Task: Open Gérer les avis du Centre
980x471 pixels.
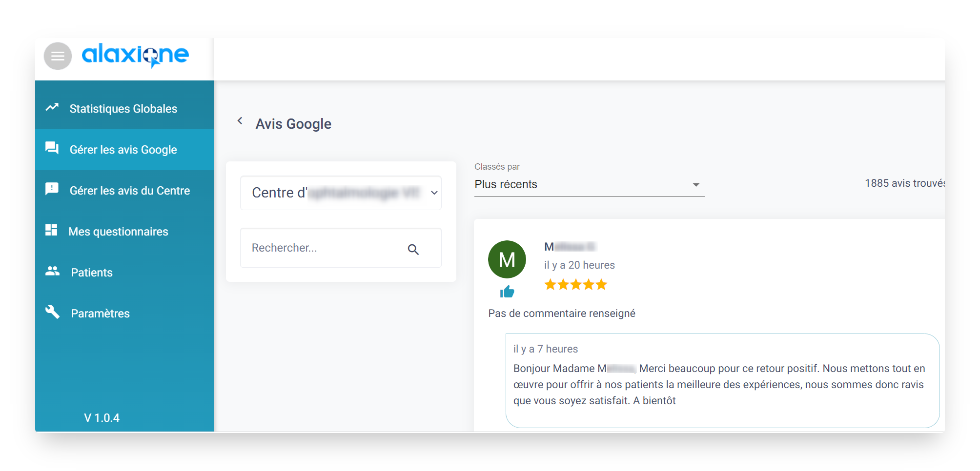Action: [124, 191]
